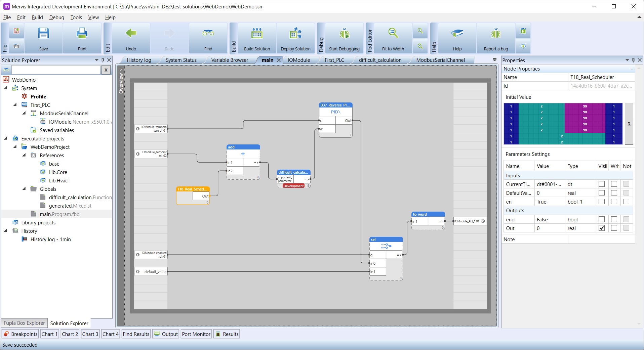Click the X button to clear search
This screenshot has height=350, width=644.
tap(106, 70)
